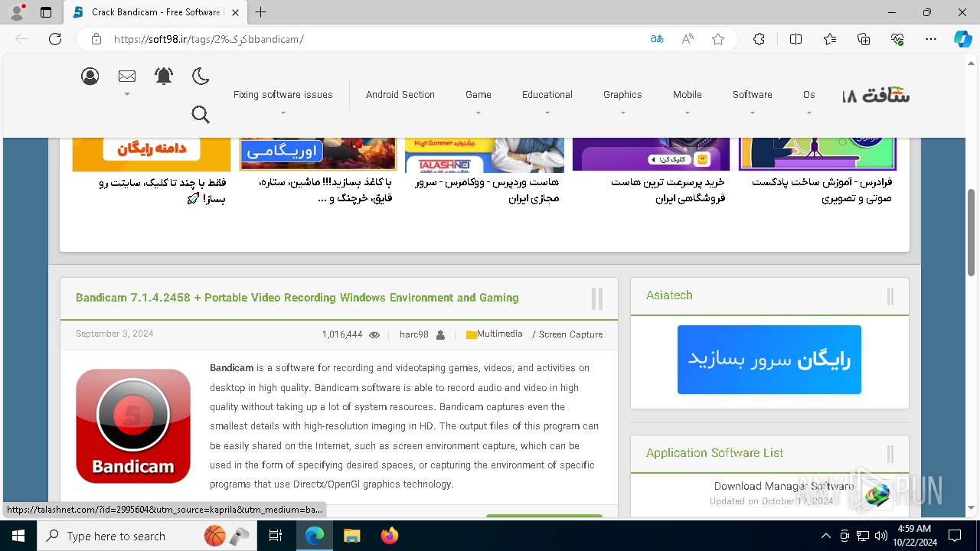Click the browser back arrow

click(21, 39)
